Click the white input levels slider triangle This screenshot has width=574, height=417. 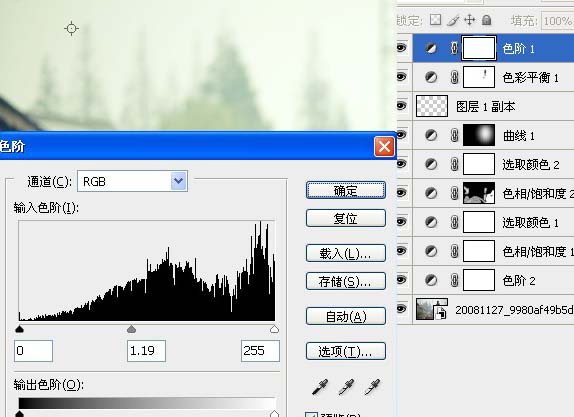point(274,329)
